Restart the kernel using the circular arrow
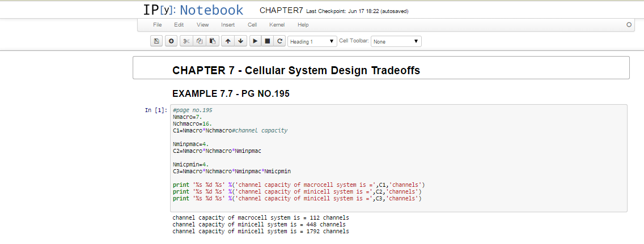The image size is (644, 244). tap(279, 41)
